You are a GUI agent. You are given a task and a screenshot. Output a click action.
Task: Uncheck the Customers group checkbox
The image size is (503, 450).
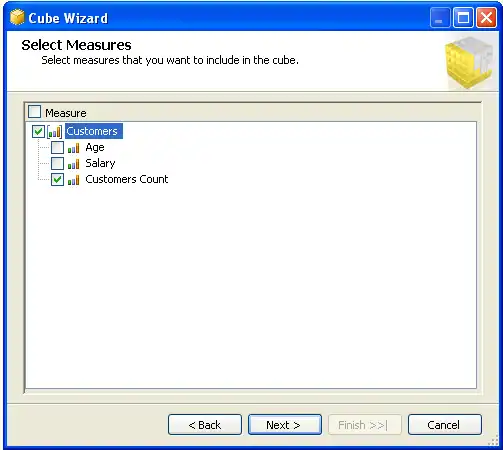[x=38, y=131]
